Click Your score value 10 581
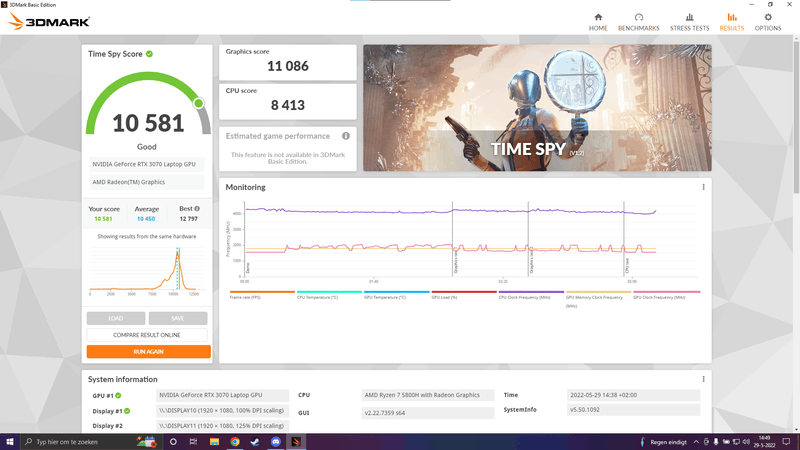The height and width of the screenshot is (450, 800). (103, 219)
